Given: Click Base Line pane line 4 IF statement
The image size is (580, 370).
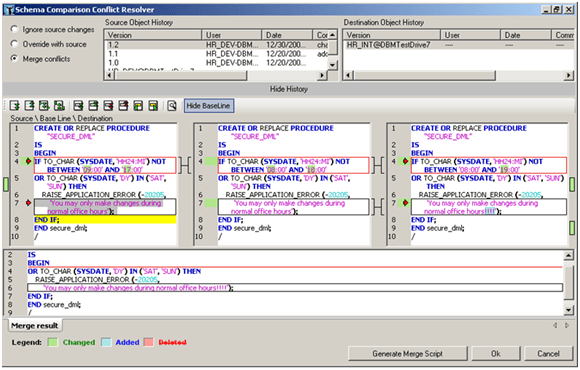Looking at the screenshot, I should click(293, 165).
